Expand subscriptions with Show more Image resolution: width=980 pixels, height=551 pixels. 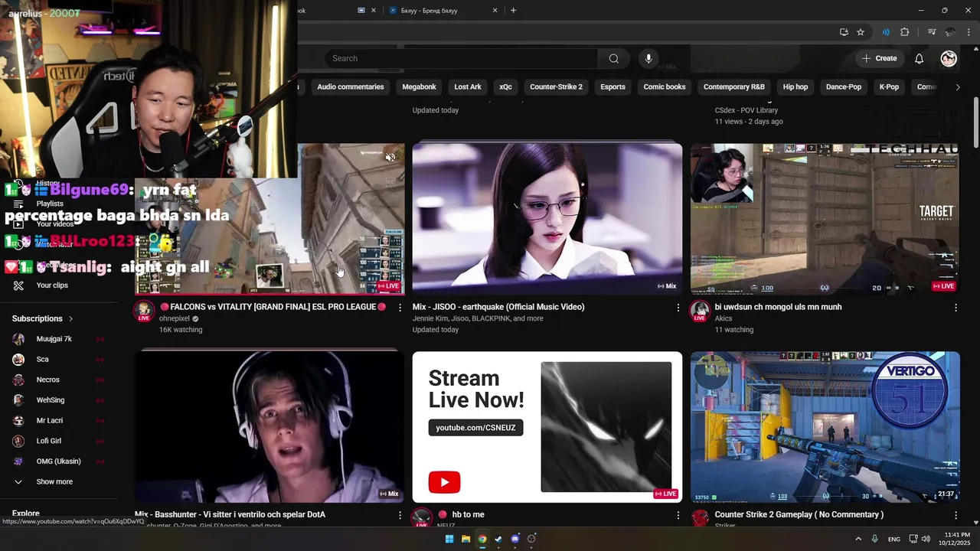[54, 481]
